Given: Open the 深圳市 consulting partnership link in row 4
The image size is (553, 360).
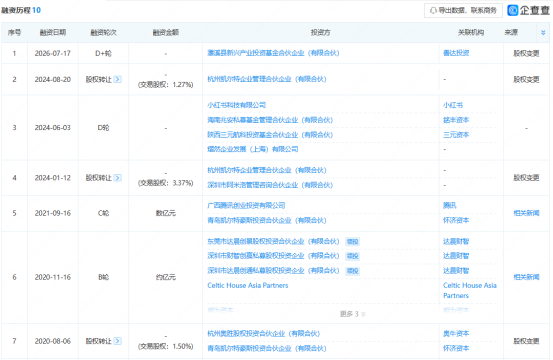Looking at the screenshot, I should point(270,185).
